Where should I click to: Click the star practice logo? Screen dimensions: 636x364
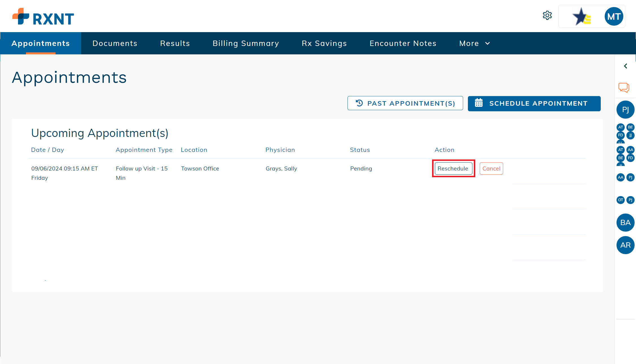[581, 16]
